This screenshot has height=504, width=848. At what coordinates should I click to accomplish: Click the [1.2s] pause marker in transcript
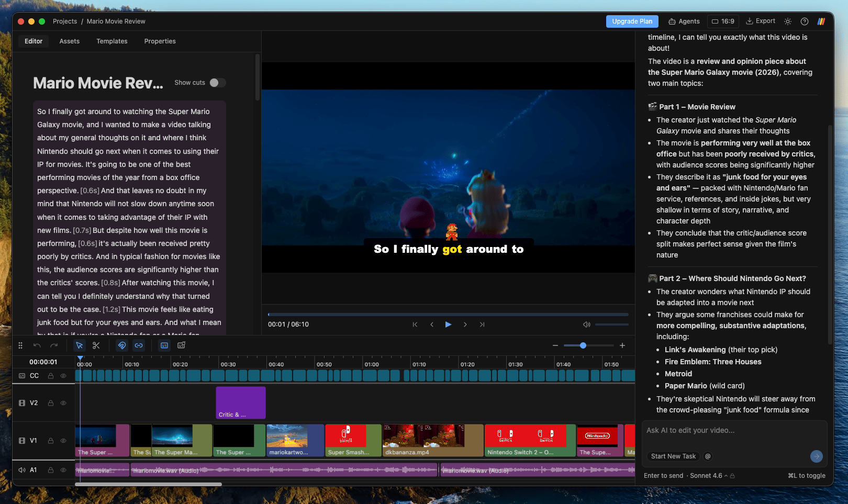(x=111, y=309)
